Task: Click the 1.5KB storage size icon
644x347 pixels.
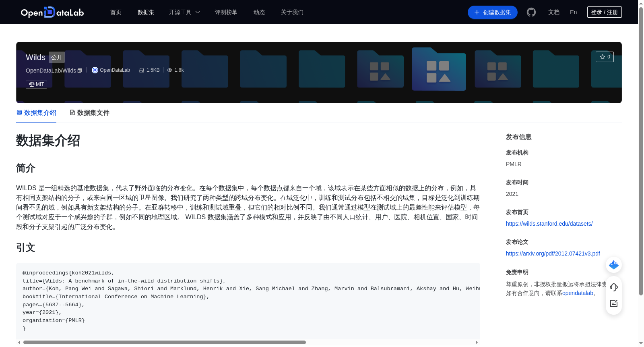Action: pos(142,70)
